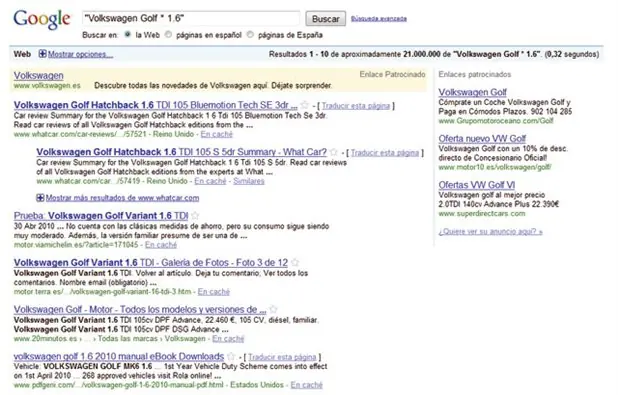Click the search query input field
Screen dimensions: 618x395
click(x=191, y=19)
